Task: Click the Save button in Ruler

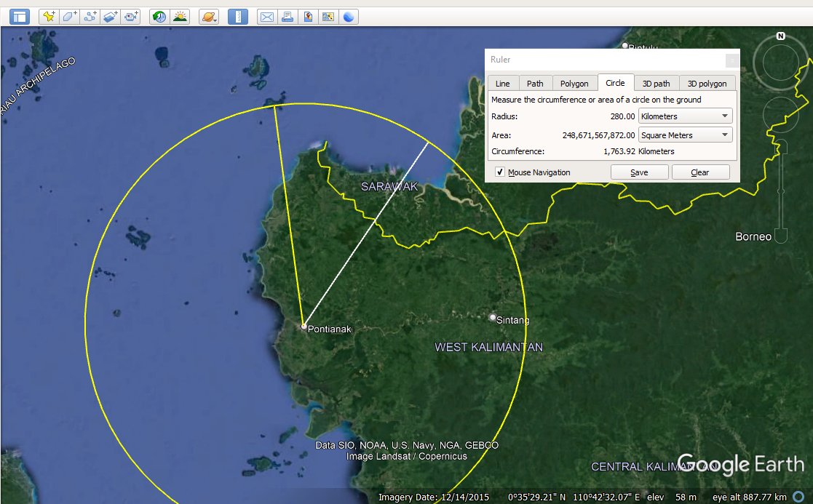Action: (x=639, y=172)
